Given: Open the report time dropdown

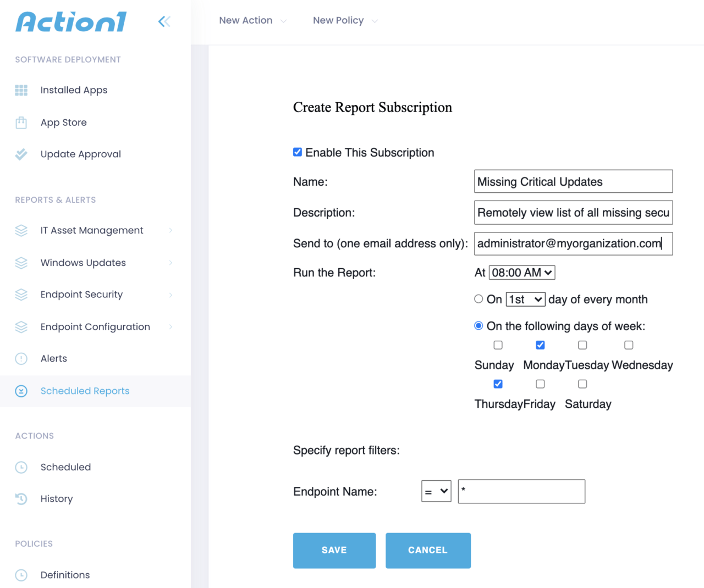Looking at the screenshot, I should click(x=521, y=272).
